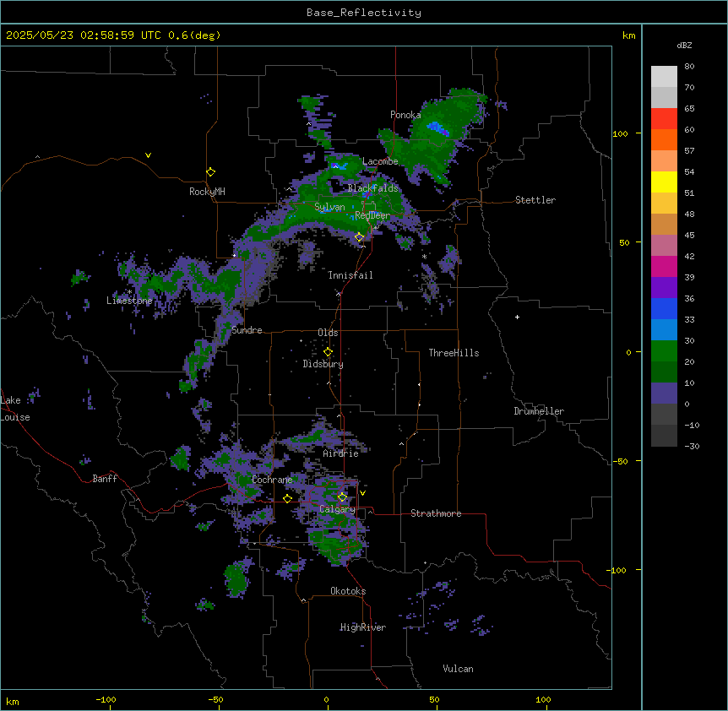The height and width of the screenshot is (711, 728).
Task: Select the HighRiver town label
Action: tap(363, 627)
